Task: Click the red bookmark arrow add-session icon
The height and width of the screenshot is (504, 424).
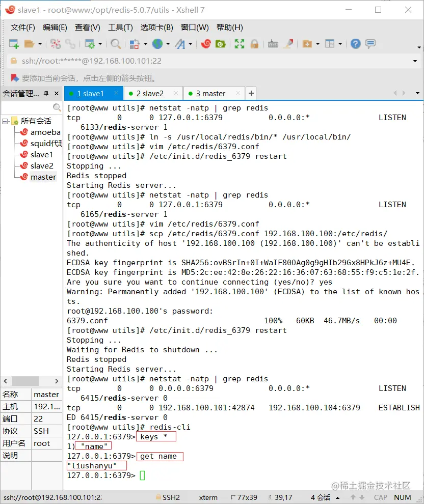Action: click(15, 78)
